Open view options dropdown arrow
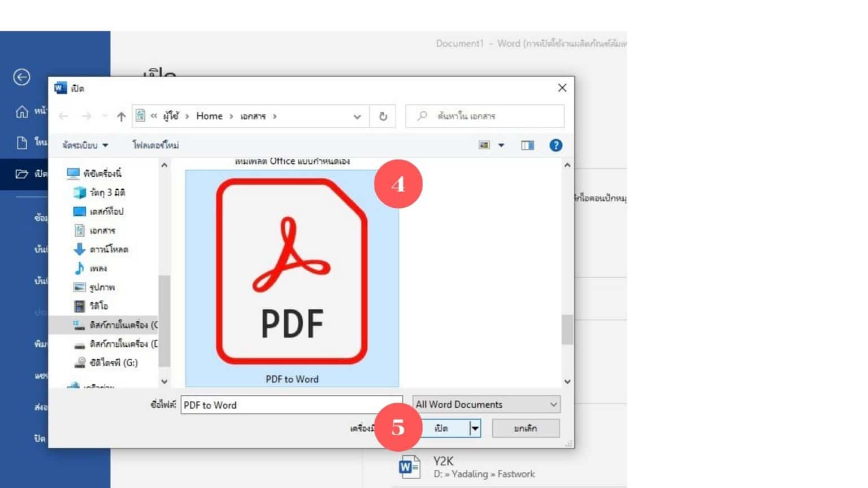Image resolution: width=868 pixels, height=488 pixels. pyautogui.click(x=501, y=145)
